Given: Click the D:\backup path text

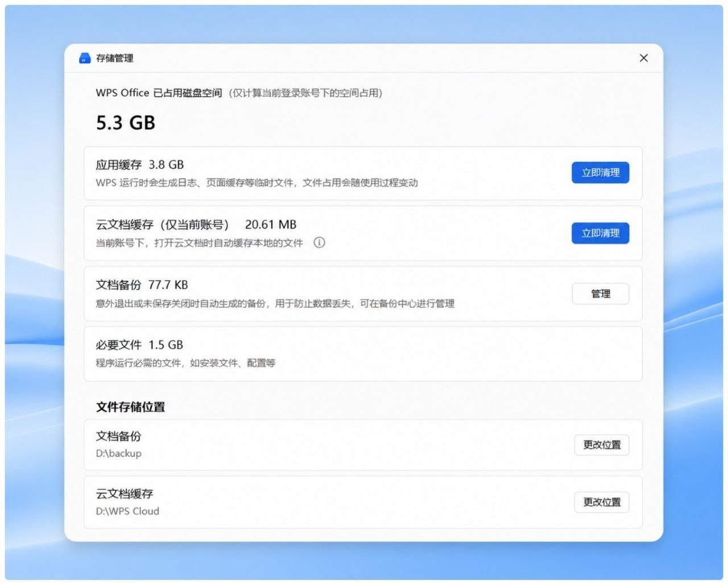Looking at the screenshot, I should [118, 454].
